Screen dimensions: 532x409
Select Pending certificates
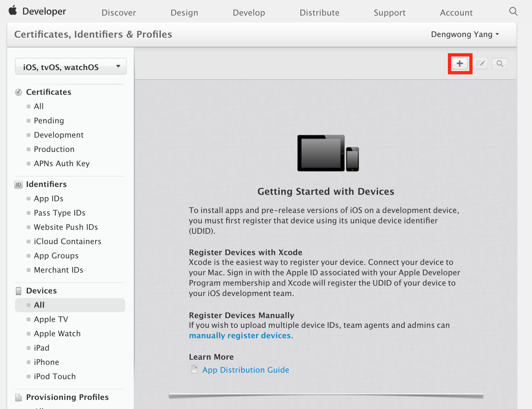coord(49,121)
